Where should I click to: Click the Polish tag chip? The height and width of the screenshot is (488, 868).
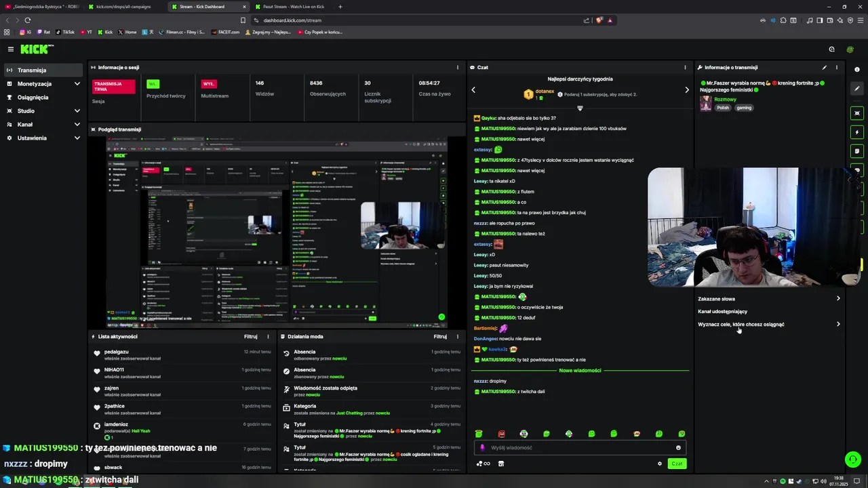(x=723, y=108)
